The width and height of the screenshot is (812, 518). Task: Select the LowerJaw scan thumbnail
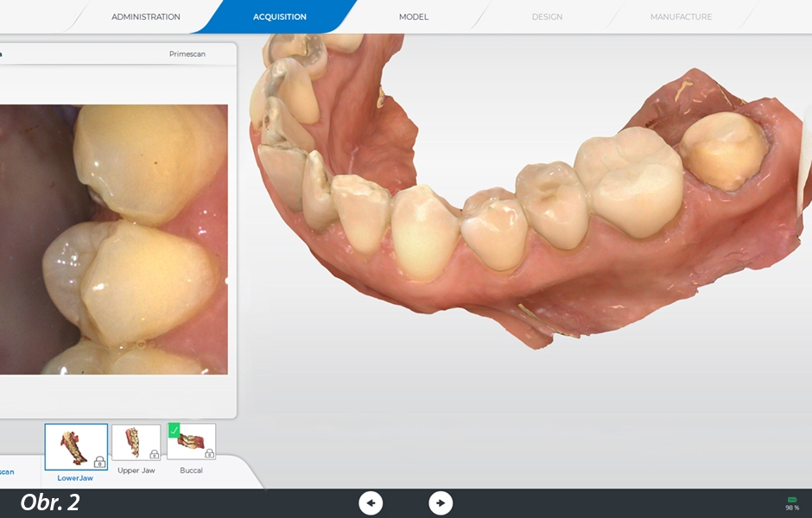[x=76, y=446]
